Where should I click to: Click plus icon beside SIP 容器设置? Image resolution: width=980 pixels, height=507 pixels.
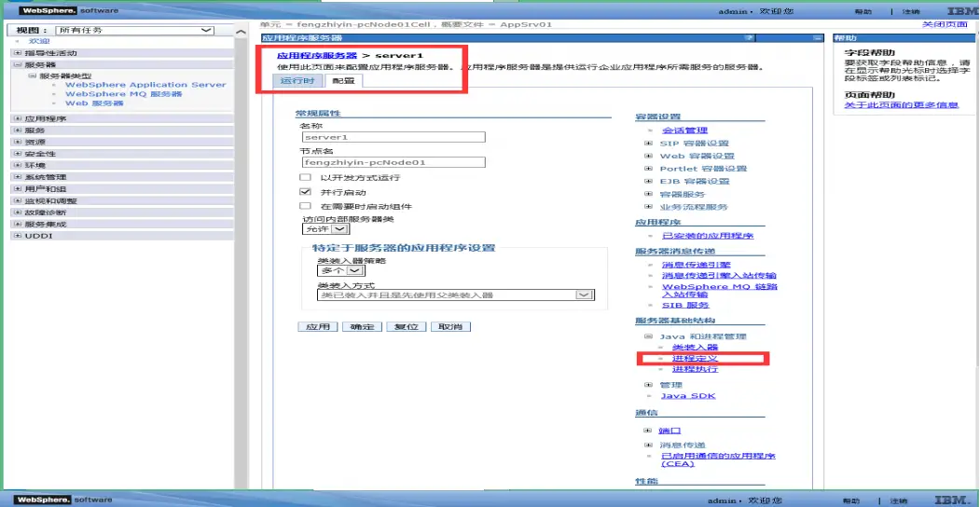click(x=648, y=144)
